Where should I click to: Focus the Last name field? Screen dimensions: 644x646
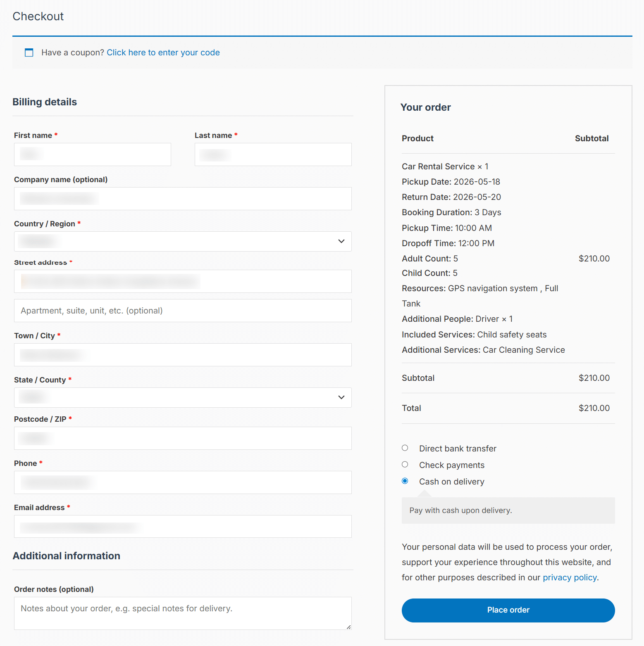(273, 154)
